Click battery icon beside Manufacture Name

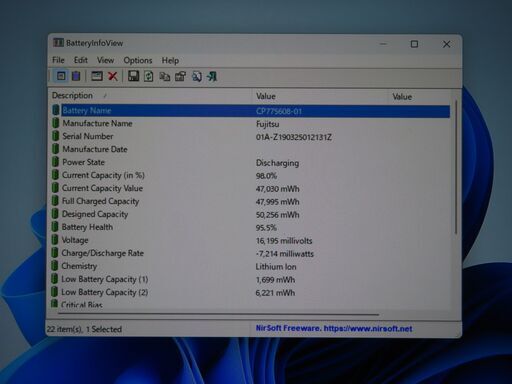(x=55, y=123)
